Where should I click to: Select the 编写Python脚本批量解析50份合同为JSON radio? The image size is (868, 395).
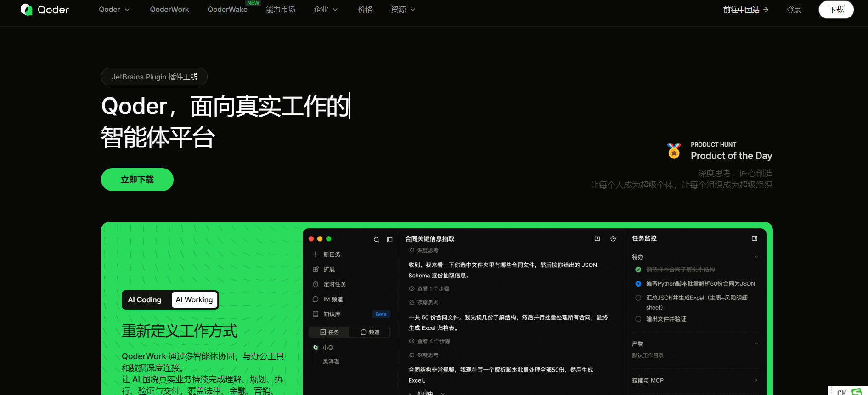click(638, 284)
